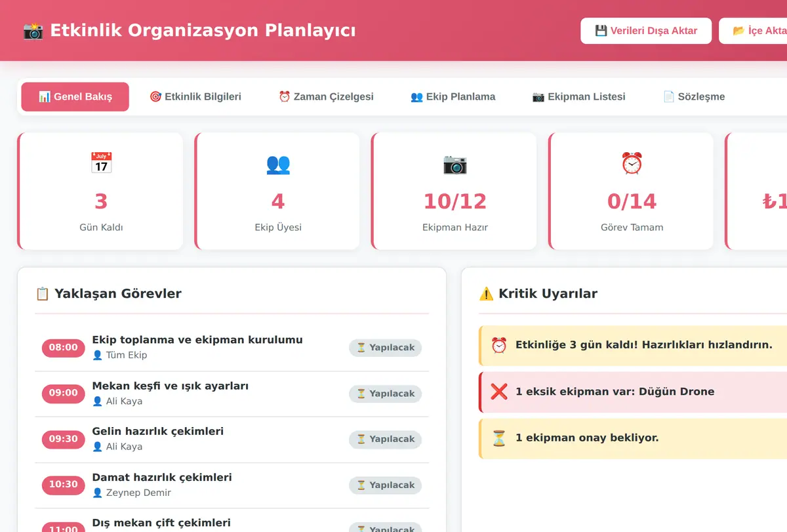The height and width of the screenshot is (532, 787).
Task: Click the task 'Dış mekan çift çekimleri'
Action: (x=161, y=523)
